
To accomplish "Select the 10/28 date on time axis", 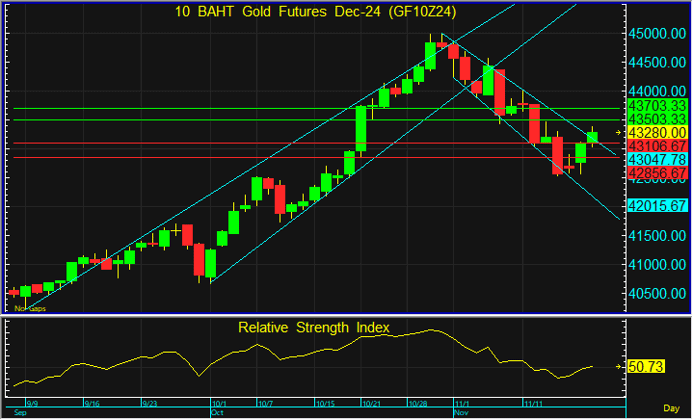I will pos(420,403).
